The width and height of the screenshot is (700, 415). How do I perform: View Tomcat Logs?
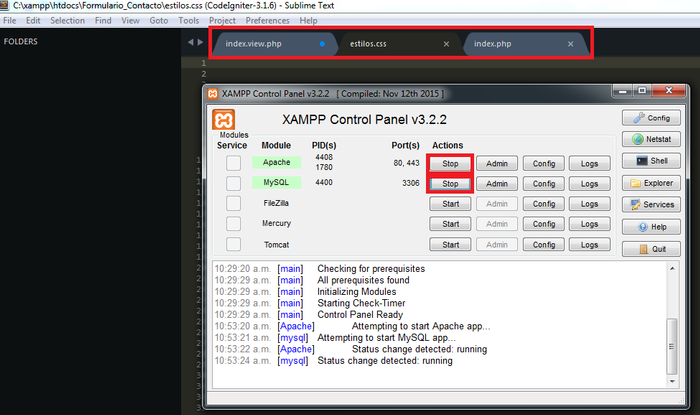pyautogui.click(x=589, y=245)
